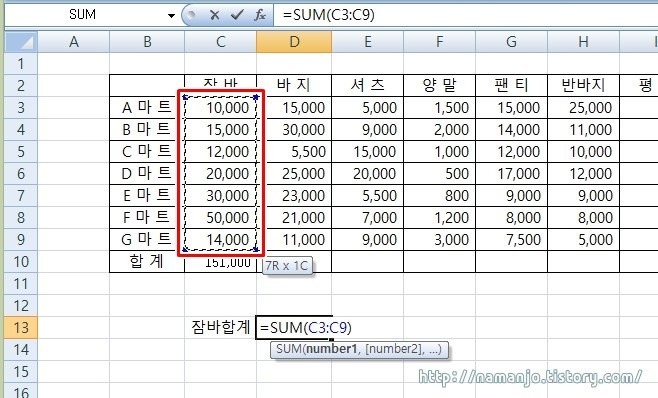Select column E header

[368, 42]
